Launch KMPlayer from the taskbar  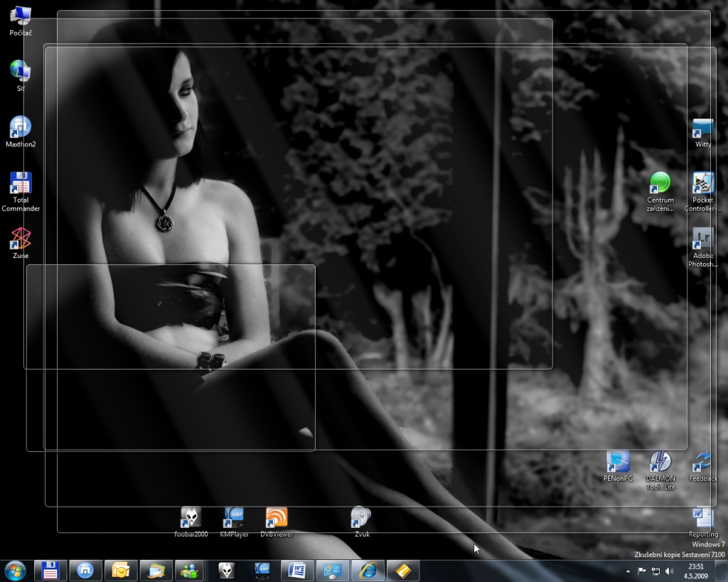[262, 571]
